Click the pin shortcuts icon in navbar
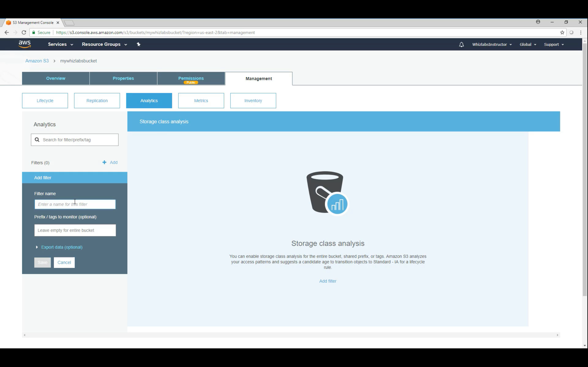The width and height of the screenshot is (588, 367). point(138,44)
